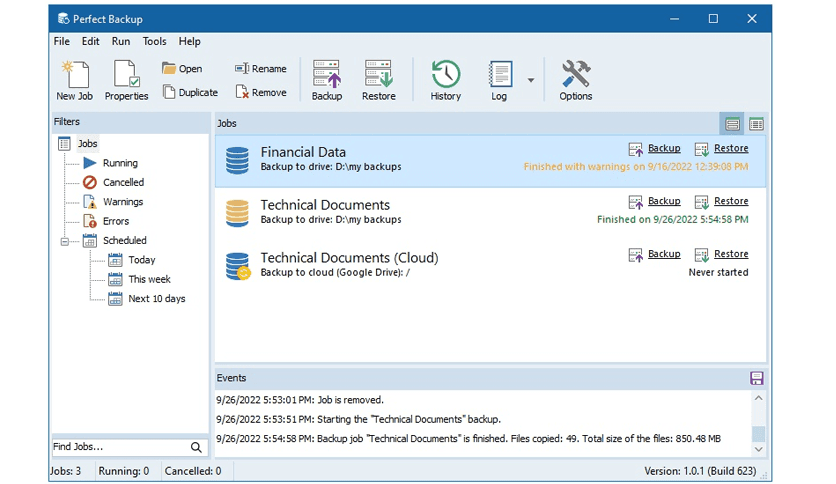Screen dimensions: 836x484
Task: Click the 'Job is removed' event line
Action: 300,400
